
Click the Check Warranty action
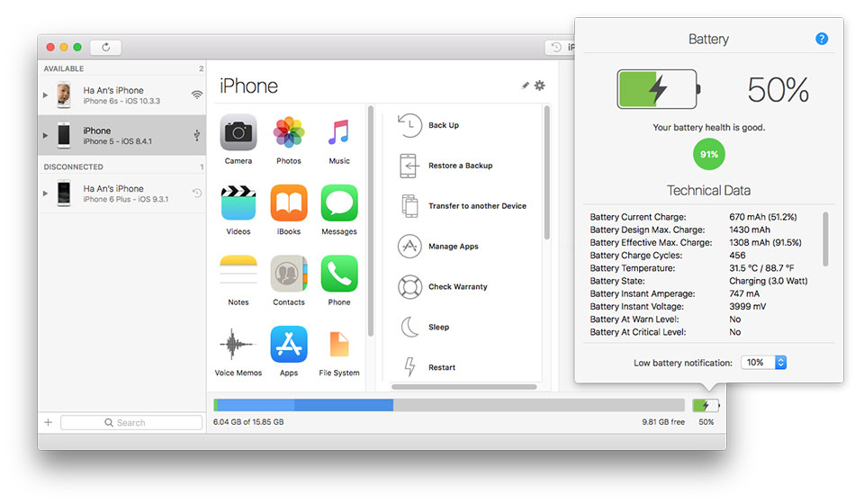(443, 286)
